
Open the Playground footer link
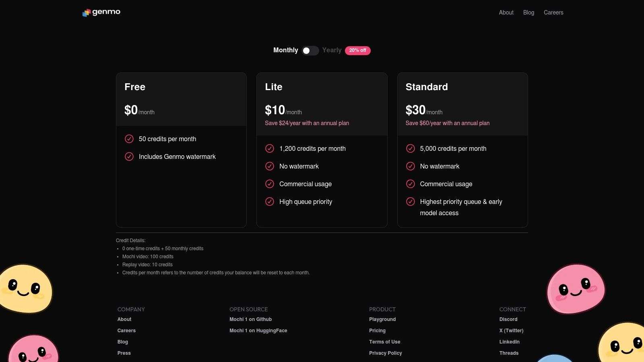tap(382, 319)
